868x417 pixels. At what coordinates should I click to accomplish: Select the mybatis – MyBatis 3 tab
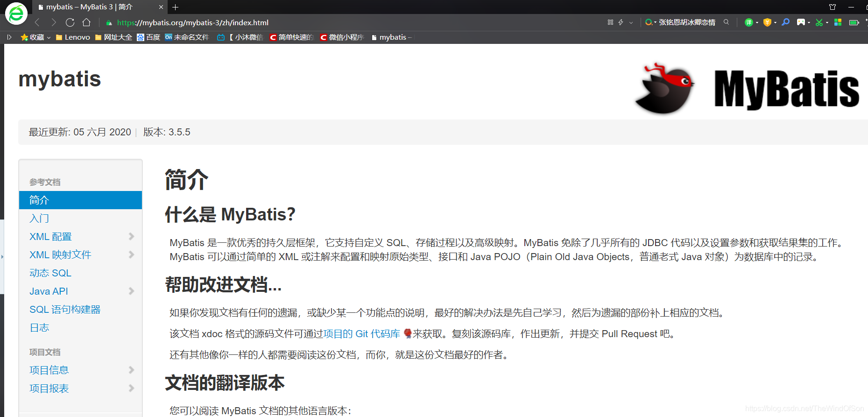100,7
